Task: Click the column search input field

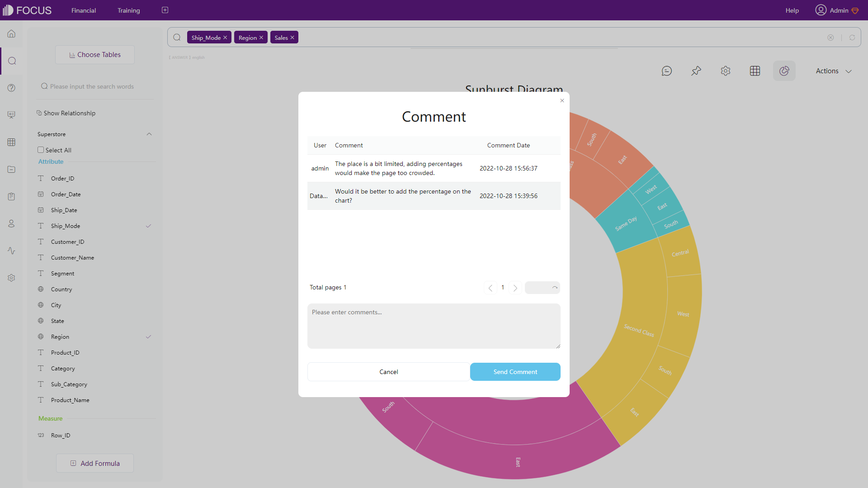Action: (95, 86)
